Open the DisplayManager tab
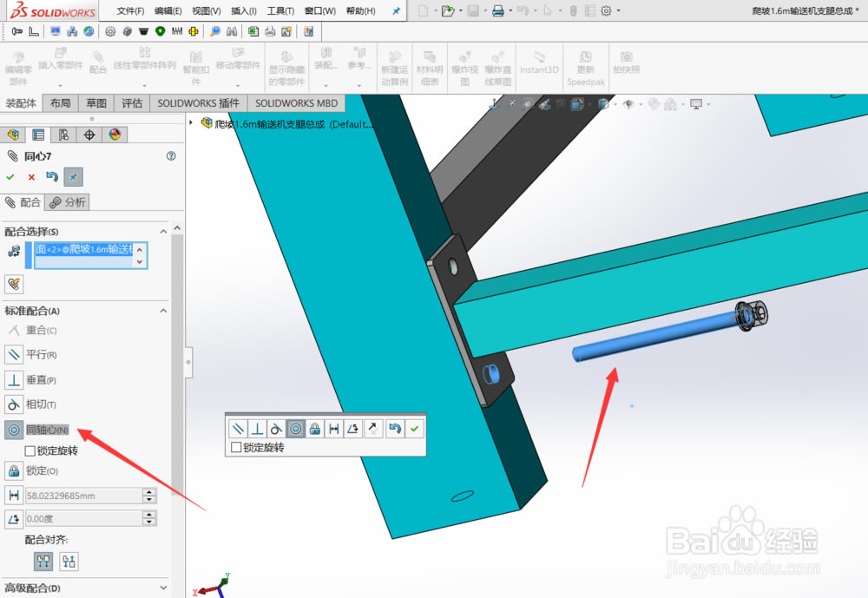Viewport: 868px width, 598px height. [115, 135]
